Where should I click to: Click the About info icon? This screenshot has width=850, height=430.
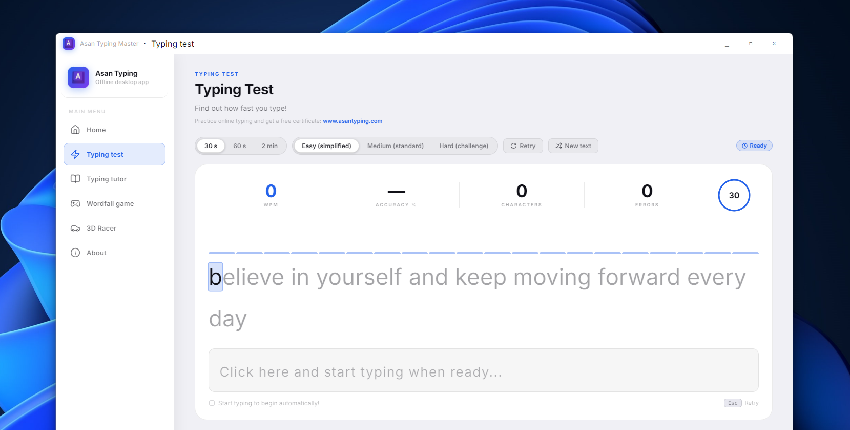tap(75, 253)
